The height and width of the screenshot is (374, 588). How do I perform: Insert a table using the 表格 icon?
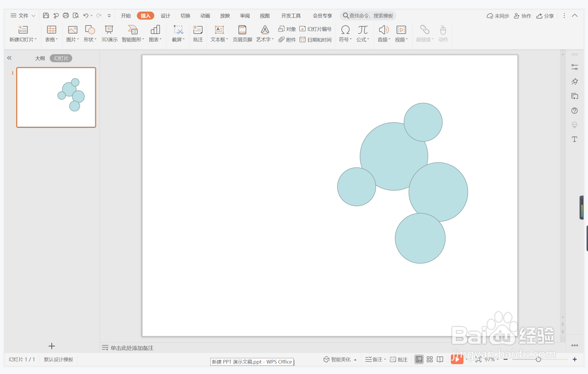click(x=51, y=30)
